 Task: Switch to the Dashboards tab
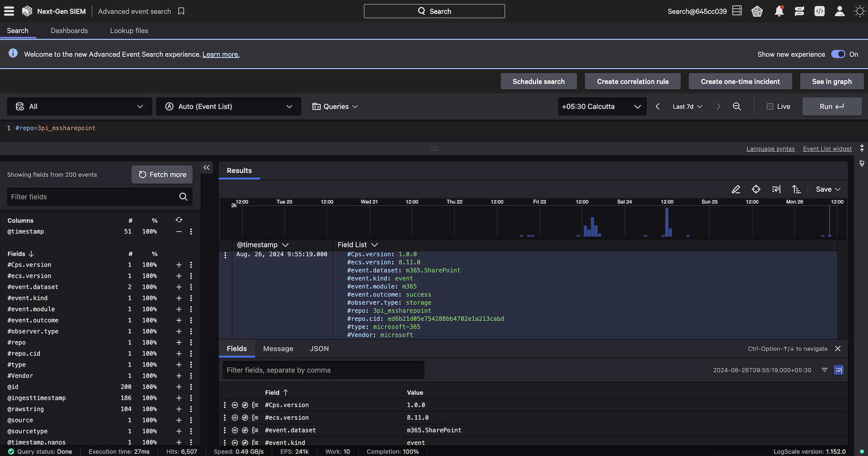click(69, 31)
